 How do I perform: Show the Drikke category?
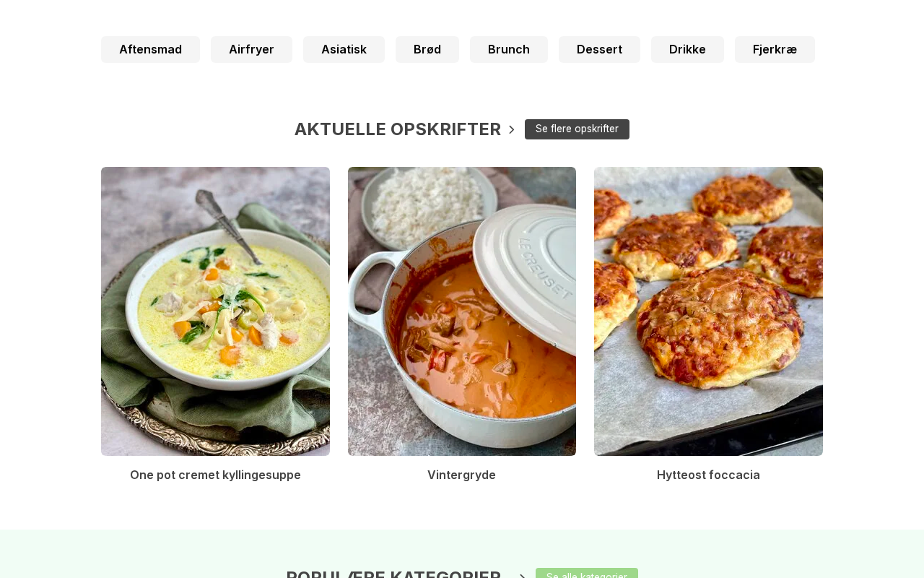[x=687, y=49]
